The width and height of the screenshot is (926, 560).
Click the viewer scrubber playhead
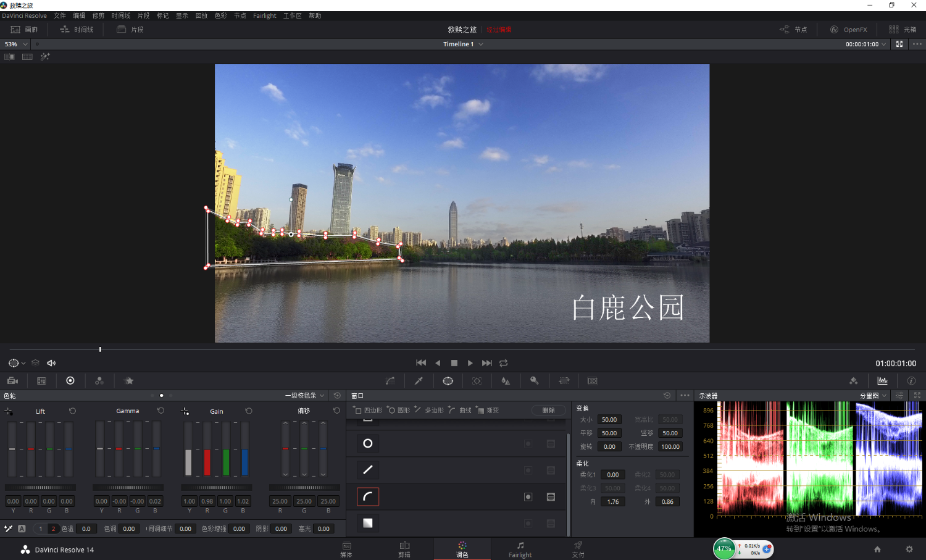100,349
